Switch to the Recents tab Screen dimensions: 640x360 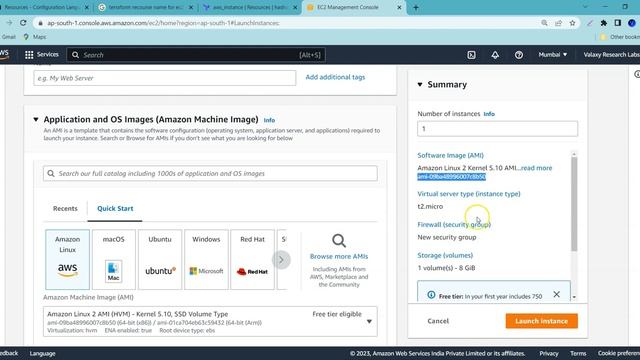65,209
